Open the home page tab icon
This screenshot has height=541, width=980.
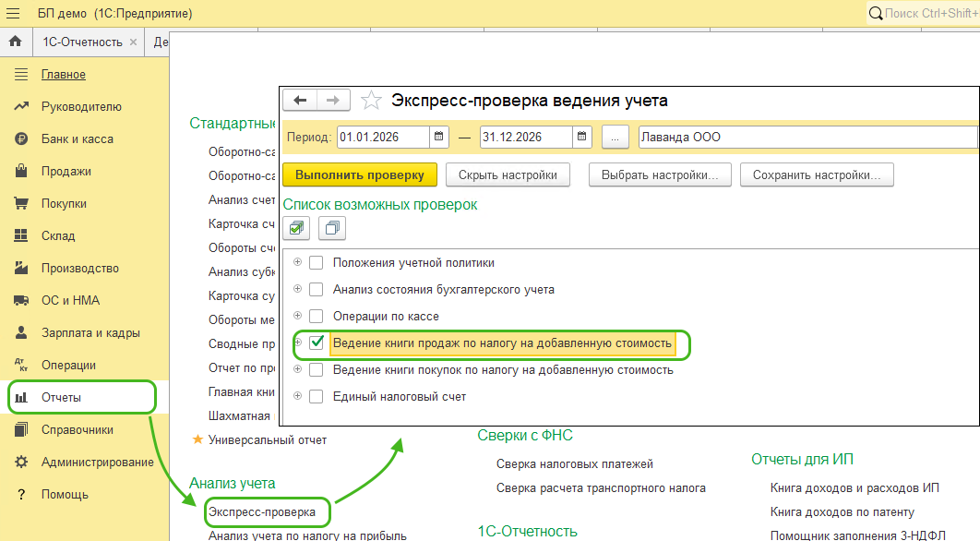(x=15, y=42)
